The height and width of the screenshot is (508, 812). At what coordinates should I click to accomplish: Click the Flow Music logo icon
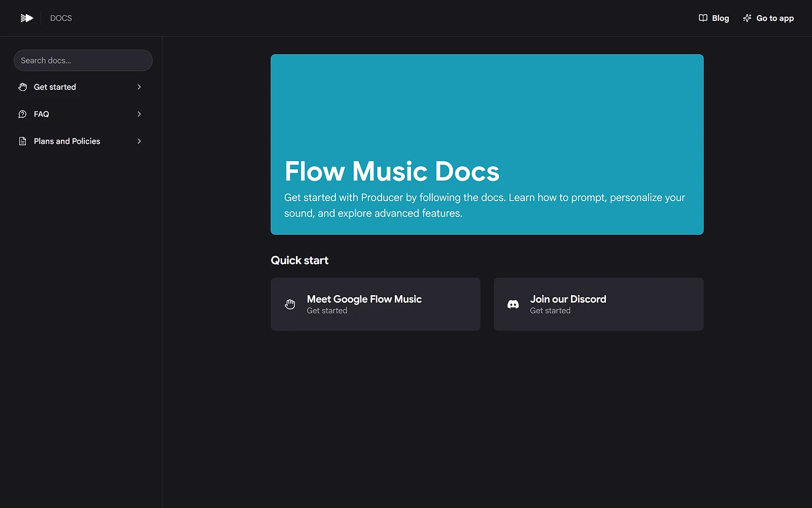[27, 18]
